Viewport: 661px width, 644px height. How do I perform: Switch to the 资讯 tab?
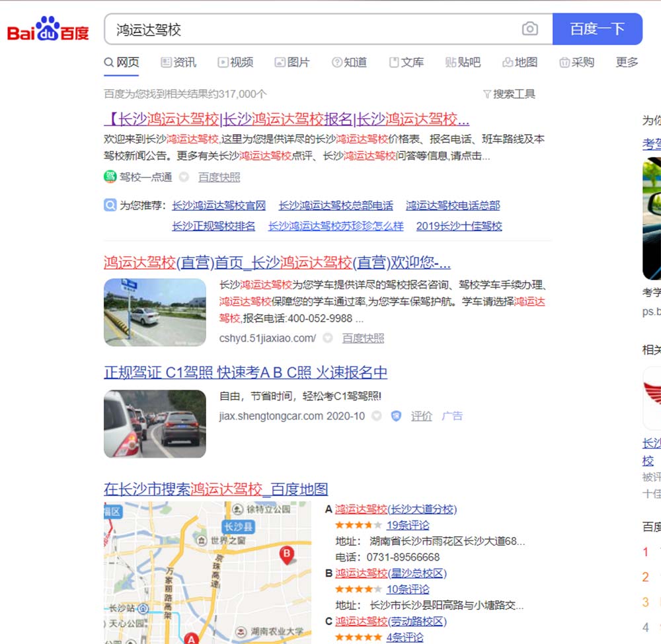178,62
